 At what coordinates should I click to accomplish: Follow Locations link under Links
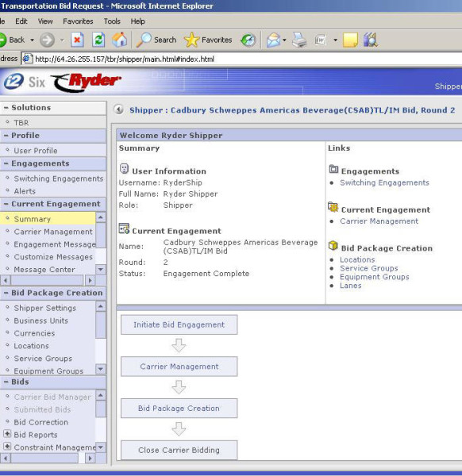tap(357, 260)
